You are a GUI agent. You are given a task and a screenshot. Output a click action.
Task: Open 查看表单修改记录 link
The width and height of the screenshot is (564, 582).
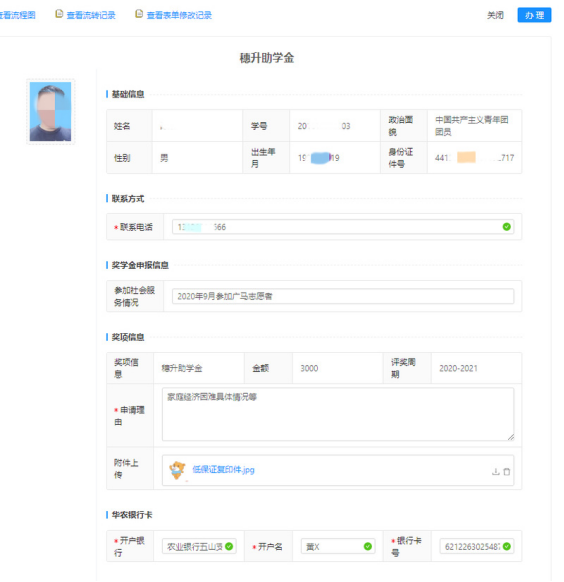179,15
